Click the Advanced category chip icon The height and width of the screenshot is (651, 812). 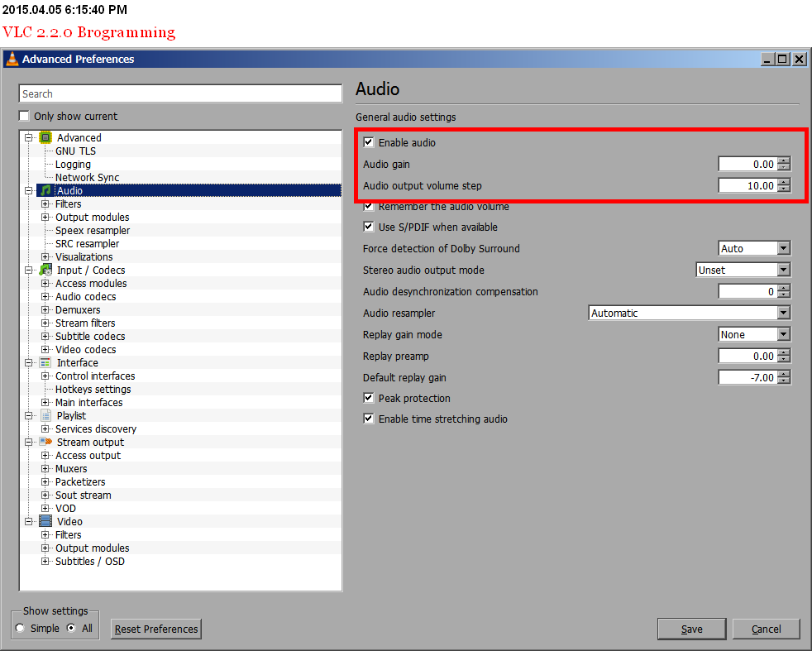point(45,138)
